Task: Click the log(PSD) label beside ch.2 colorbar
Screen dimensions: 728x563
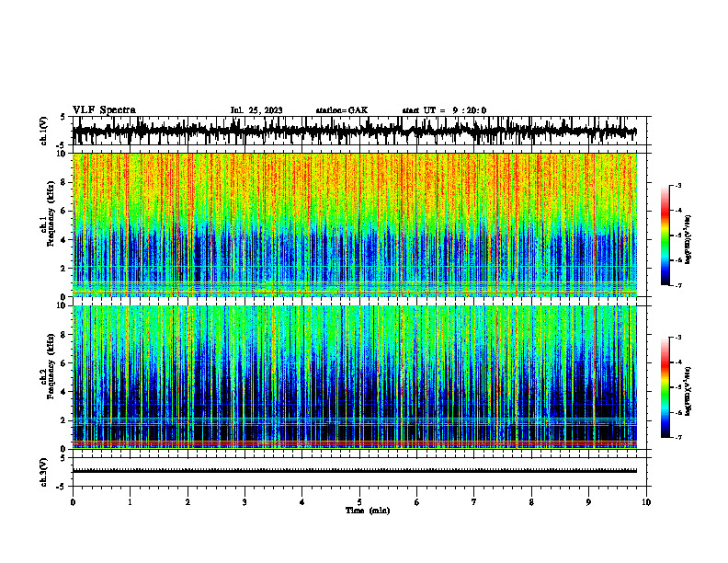Action: pos(688,392)
